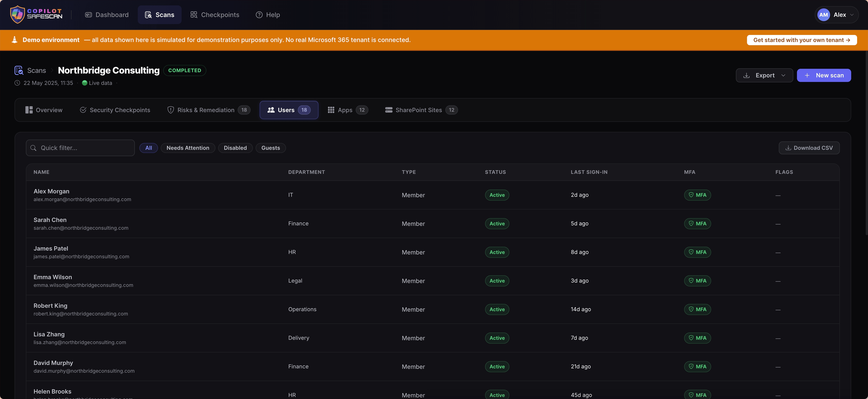The height and width of the screenshot is (399, 868).
Task: Click Lisa Zhang's MFA shield badge
Action: pyautogui.click(x=697, y=338)
